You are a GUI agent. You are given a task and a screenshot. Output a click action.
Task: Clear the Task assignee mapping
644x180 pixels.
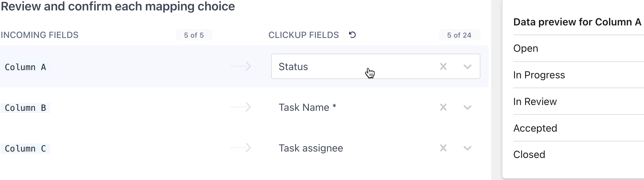pyautogui.click(x=443, y=148)
